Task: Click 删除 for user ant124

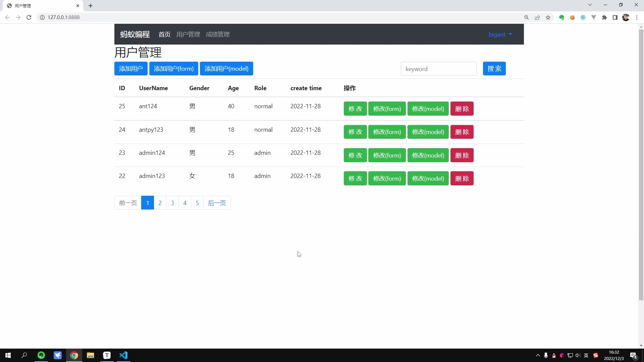Action: pyautogui.click(x=462, y=109)
